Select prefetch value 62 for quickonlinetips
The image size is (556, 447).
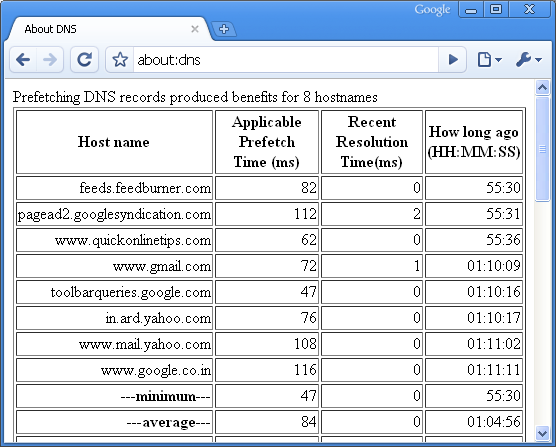pyautogui.click(x=267, y=240)
